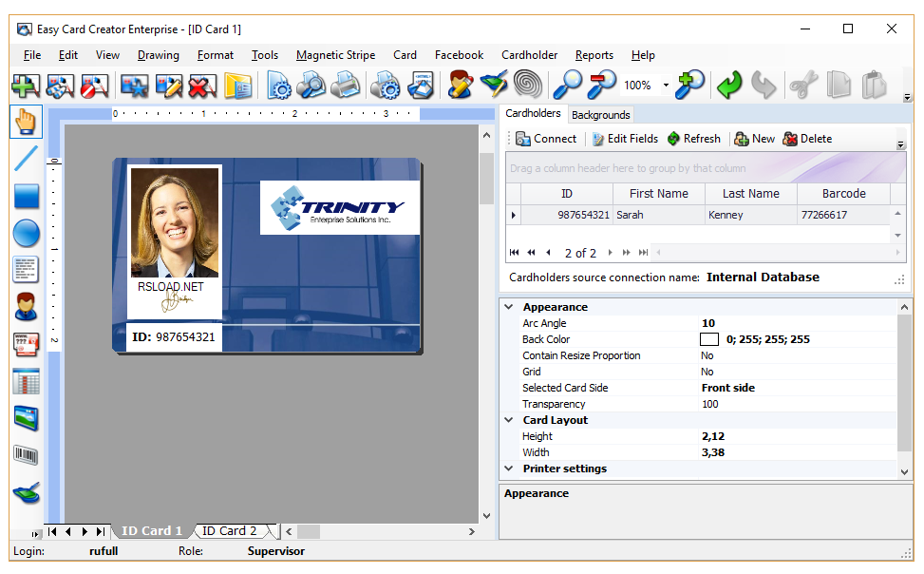924x574 pixels.
Task: Collapse the Card Layout section
Action: click(509, 420)
